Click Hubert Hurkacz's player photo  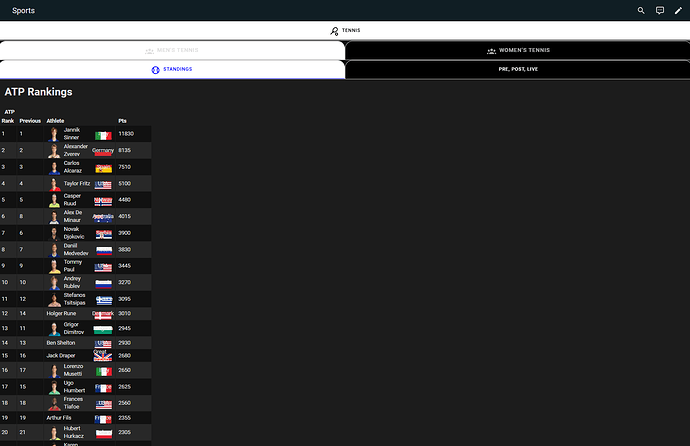(x=54, y=433)
